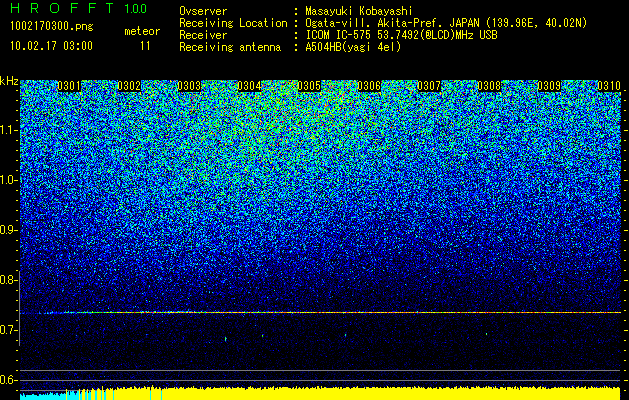Click the 1.0 kHz axis label
629x400 pixels.
(x=9, y=181)
